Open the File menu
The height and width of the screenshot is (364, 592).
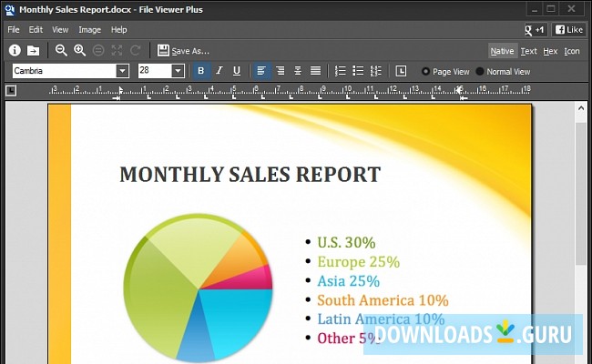14,29
